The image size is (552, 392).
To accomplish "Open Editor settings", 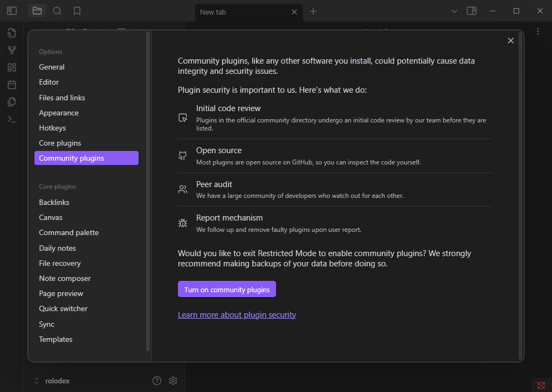I will (x=87, y=82).
